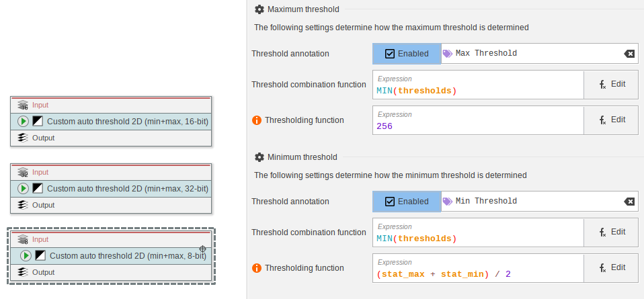Disable the Maximum threshold annotation toggle
Screen dimensions: 644x299
coord(407,54)
